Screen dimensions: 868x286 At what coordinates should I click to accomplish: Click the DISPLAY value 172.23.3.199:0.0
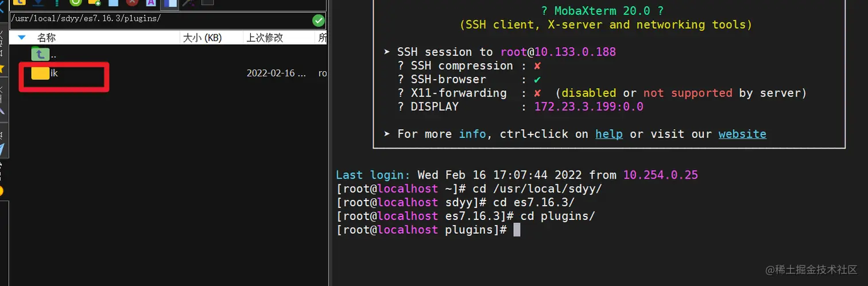pyautogui.click(x=589, y=107)
